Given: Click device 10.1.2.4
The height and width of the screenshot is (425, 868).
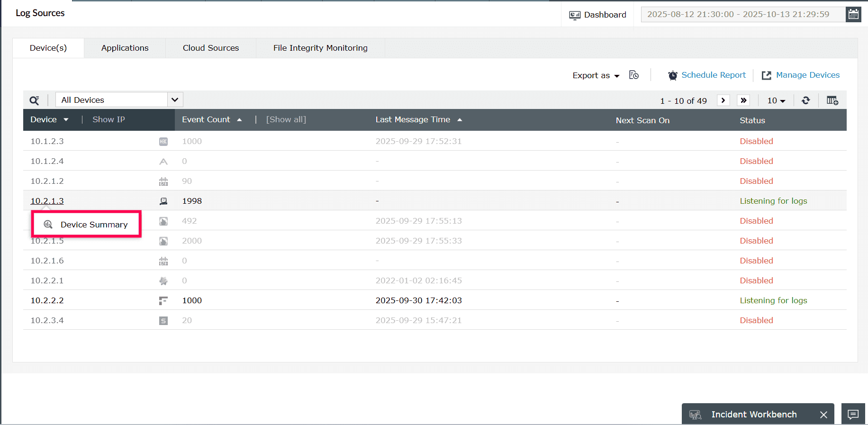Looking at the screenshot, I should [47, 161].
